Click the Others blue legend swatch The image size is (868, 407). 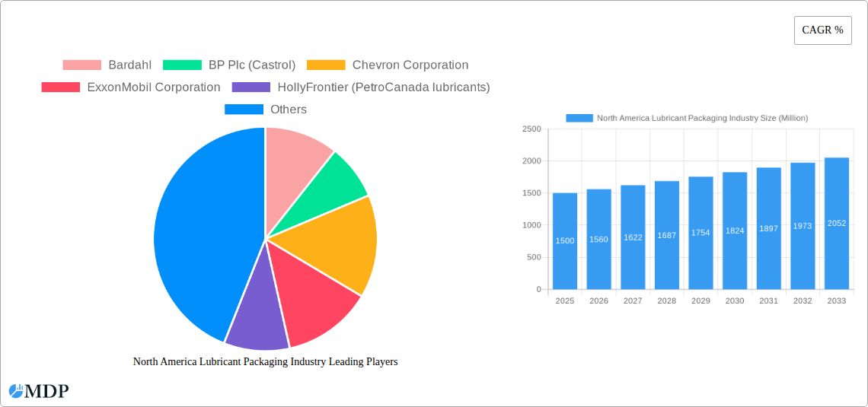(244, 110)
